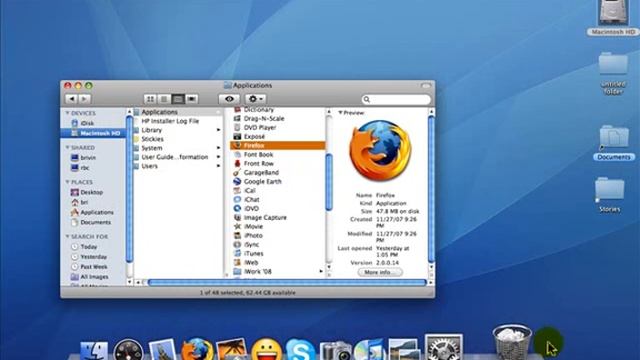Go back with the Finder back arrow
The image size is (640, 360).
[71, 99]
